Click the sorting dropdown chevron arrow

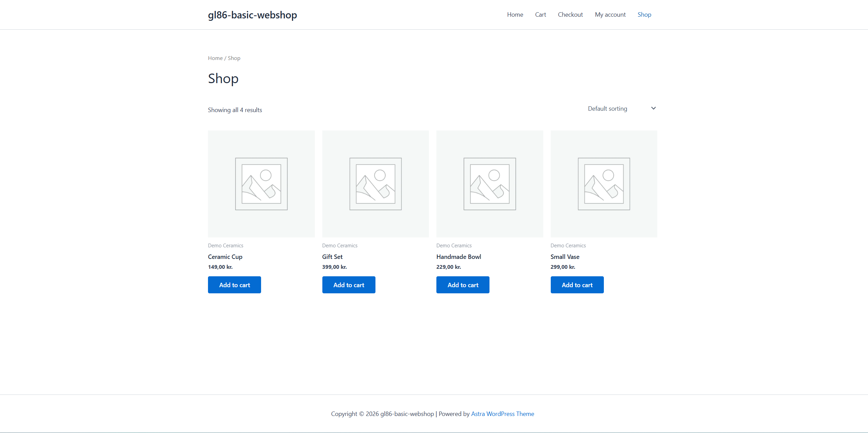point(653,108)
